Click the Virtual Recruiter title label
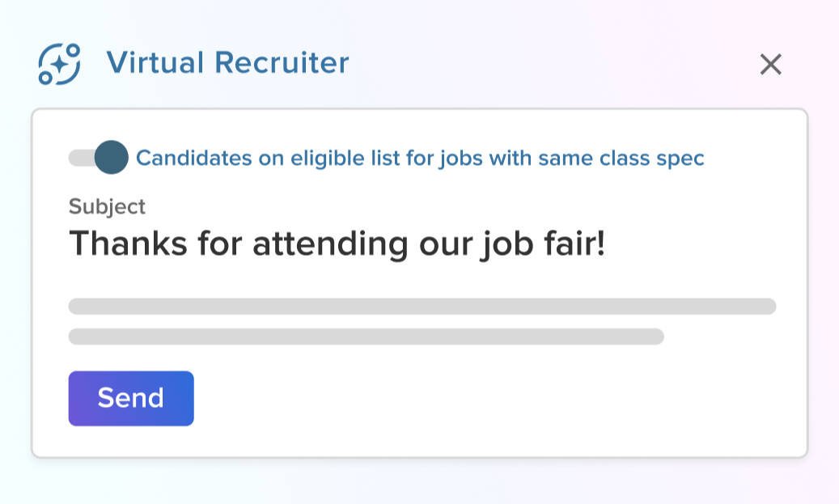 [229, 63]
